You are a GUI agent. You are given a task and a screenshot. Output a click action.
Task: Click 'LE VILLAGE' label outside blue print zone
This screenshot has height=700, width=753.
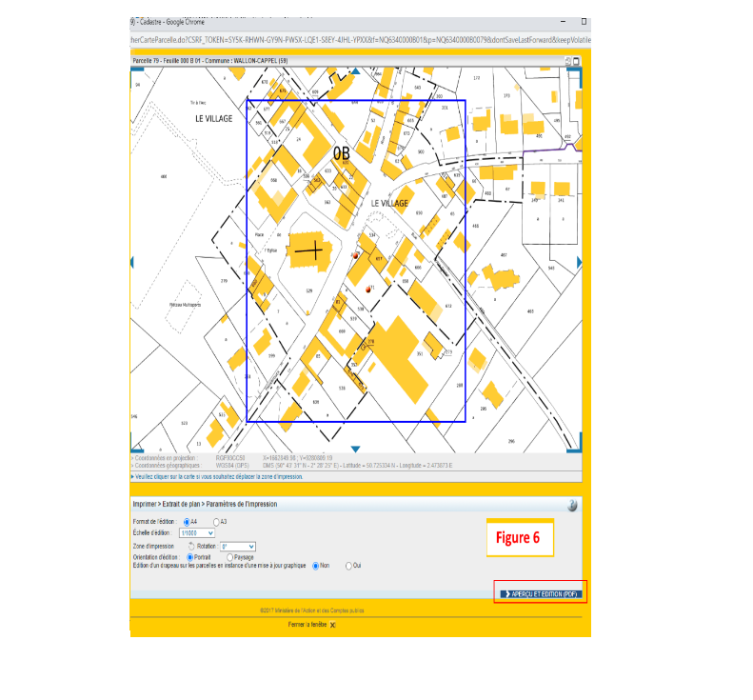click(x=213, y=119)
